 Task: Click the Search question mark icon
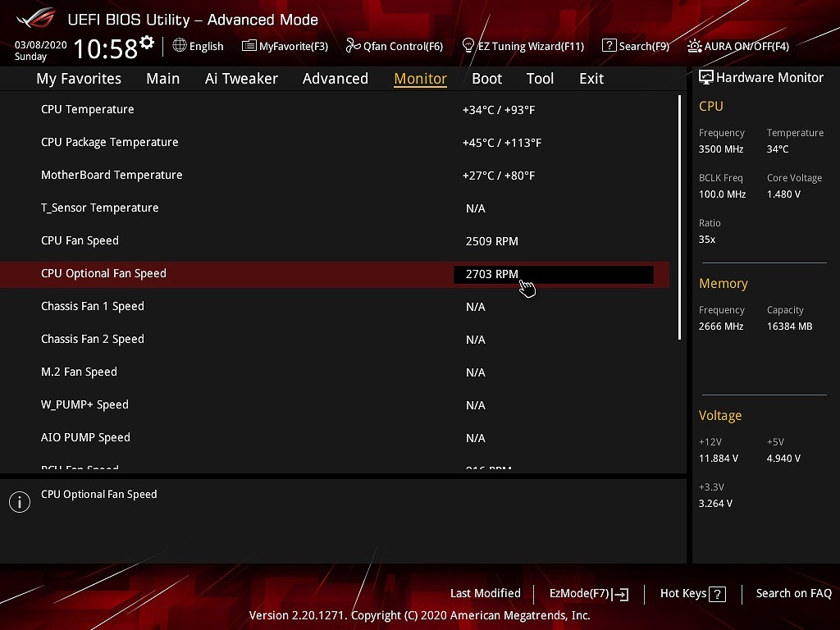609,46
